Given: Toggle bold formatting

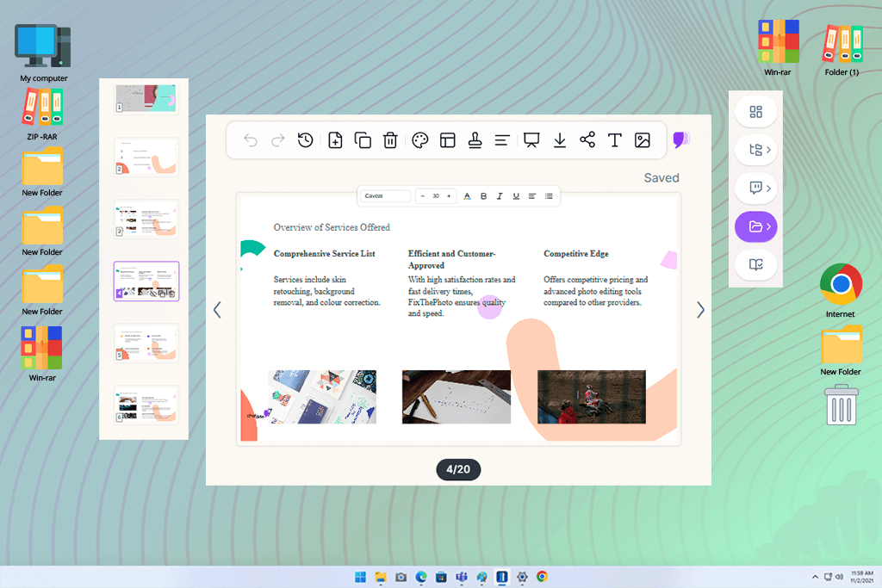Looking at the screenshot, I should (483, 196).
